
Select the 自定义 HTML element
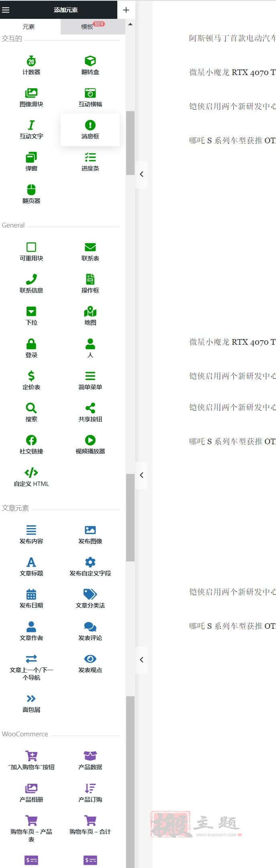31,477
